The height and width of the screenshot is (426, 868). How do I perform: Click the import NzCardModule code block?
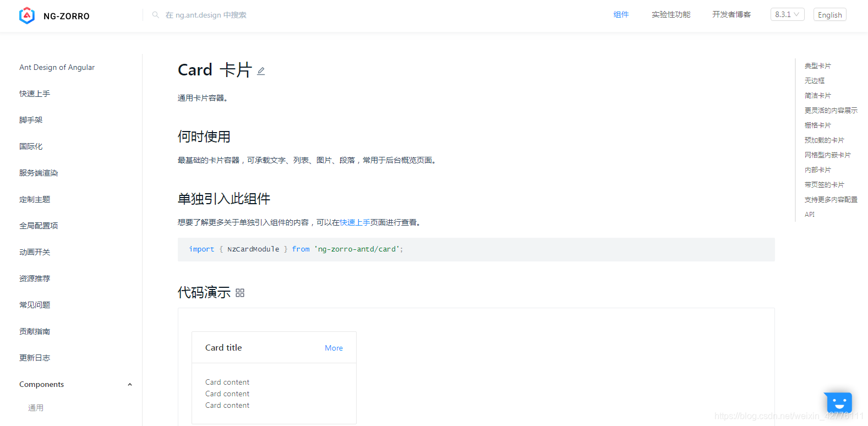[476, 249]
